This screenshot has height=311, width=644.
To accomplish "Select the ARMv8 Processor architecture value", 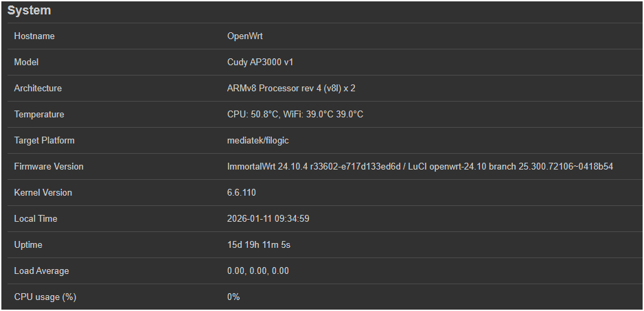I will point(291,88).
